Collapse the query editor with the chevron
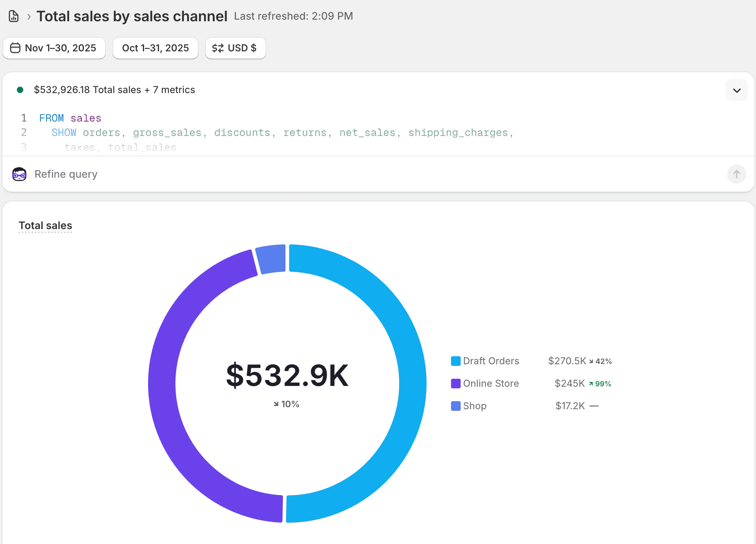Viewport: 756px width, 544px height. (737, 90)
